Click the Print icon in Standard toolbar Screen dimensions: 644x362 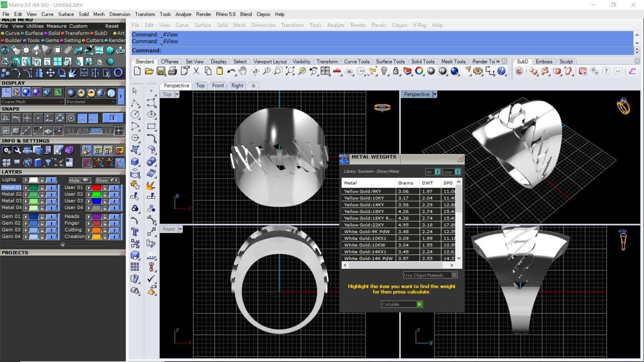point(172,71)
